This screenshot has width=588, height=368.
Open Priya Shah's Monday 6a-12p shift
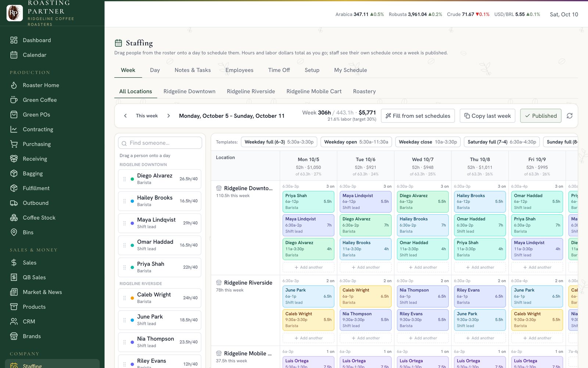click(308, 201)
